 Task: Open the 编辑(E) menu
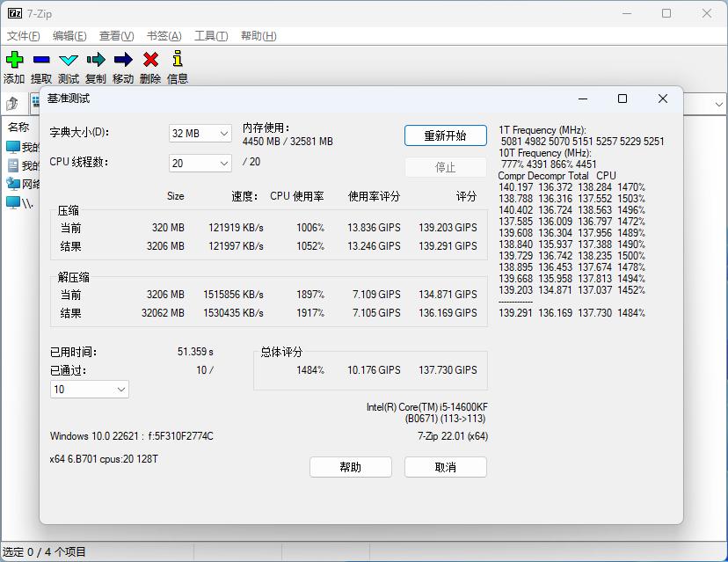coord(69,36)
